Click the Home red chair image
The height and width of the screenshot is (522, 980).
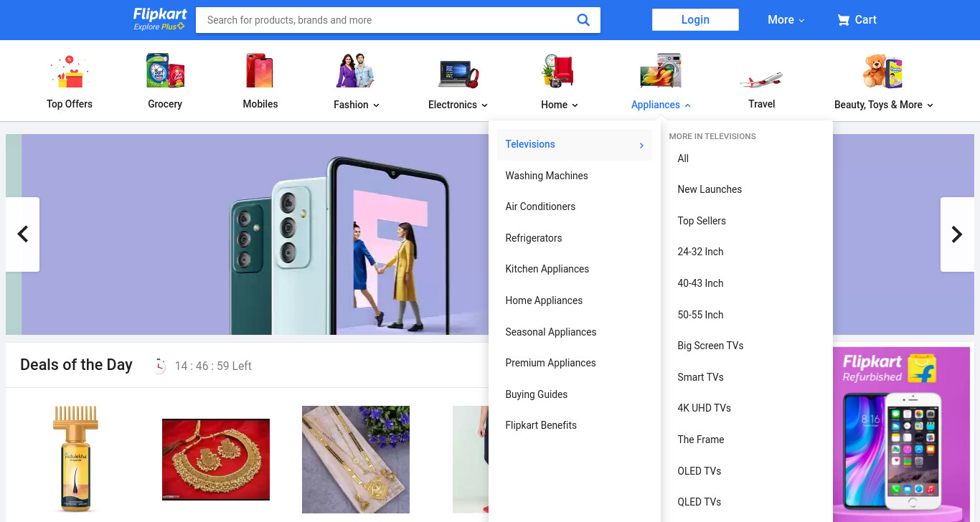click(x=559, y=71)
